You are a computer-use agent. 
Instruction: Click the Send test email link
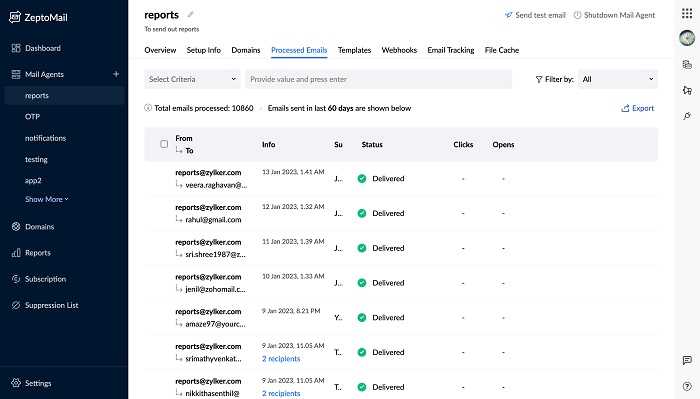pos(541,15)
